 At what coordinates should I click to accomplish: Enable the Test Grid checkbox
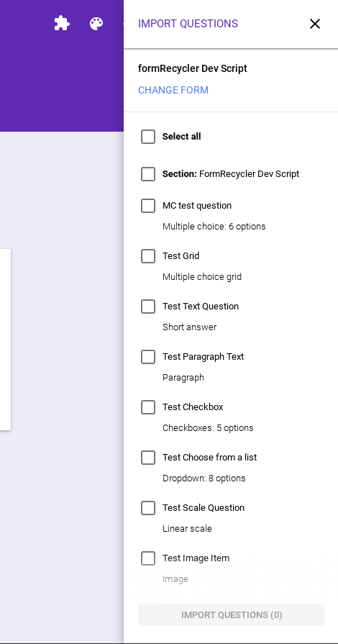[148, 256]
